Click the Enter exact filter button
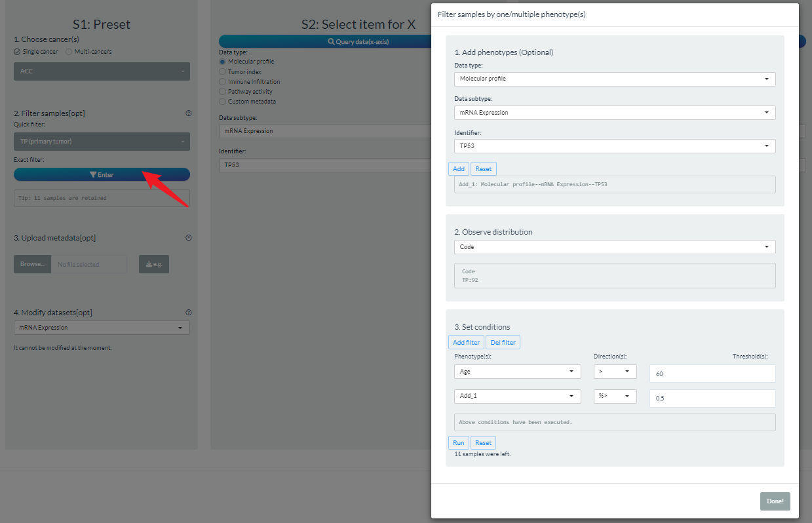The image size is (812, 523). pos(102,174)
